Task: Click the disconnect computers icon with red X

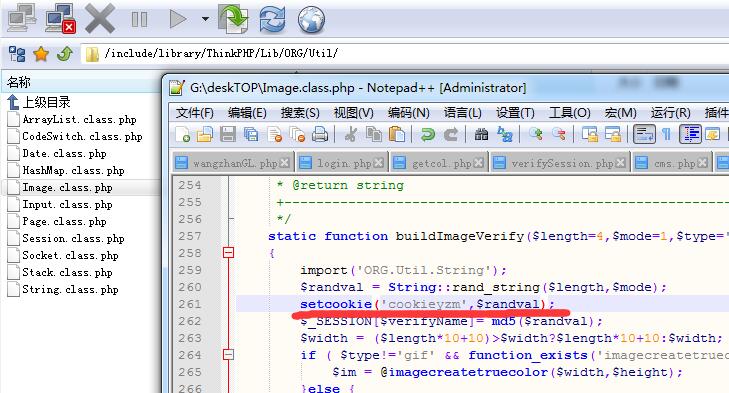Action: pyautogui.click(x=60, y=19)
